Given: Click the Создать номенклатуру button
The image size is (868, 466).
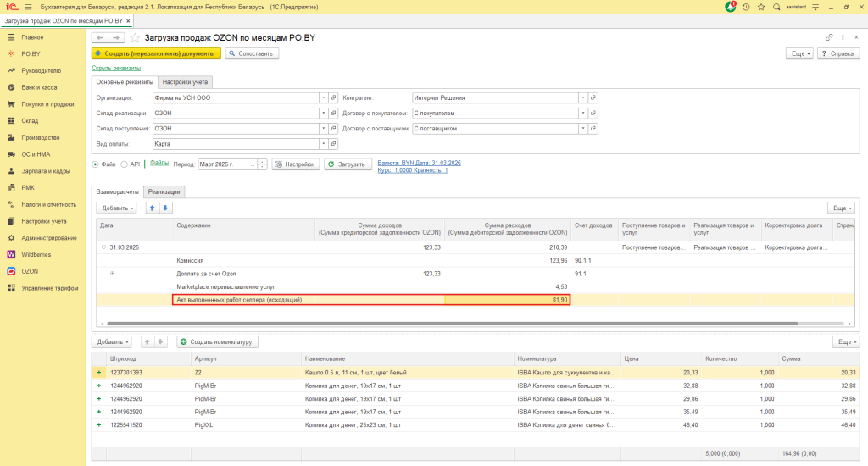Looking at the screenshot, I should point(217,342).
